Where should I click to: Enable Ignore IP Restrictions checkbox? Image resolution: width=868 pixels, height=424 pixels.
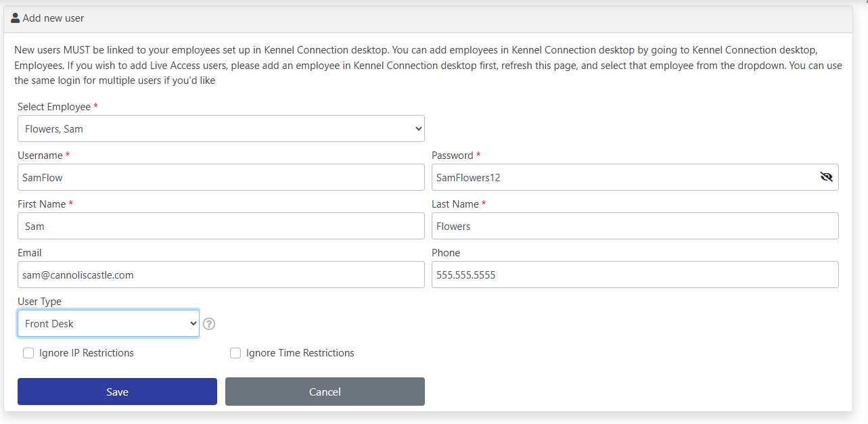[28, 353]
